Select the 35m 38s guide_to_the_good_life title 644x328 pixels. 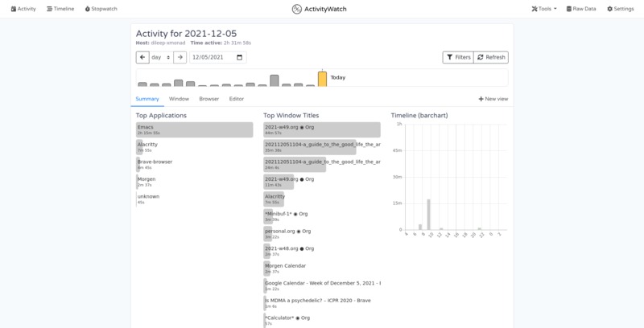(x=322, y=147)
